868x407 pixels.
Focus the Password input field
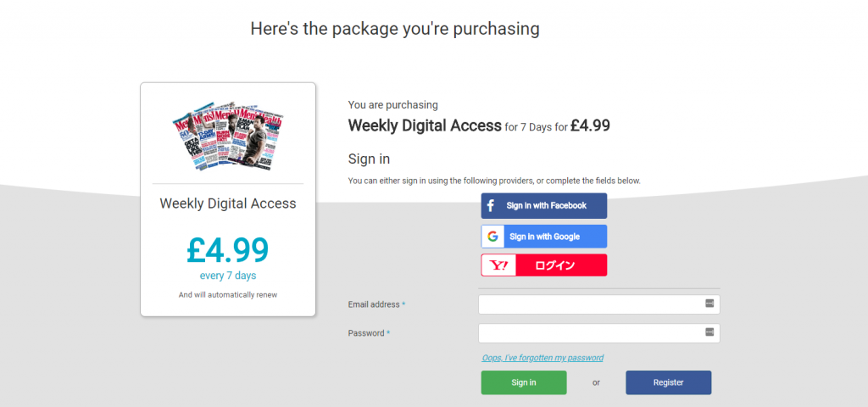pos(591,333)
